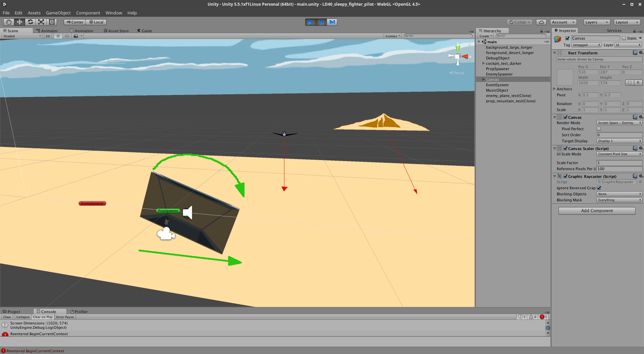The width and height of the screenshot is (644, 354).
Task: Click the Add Component button
Action: tap(597, 211)
